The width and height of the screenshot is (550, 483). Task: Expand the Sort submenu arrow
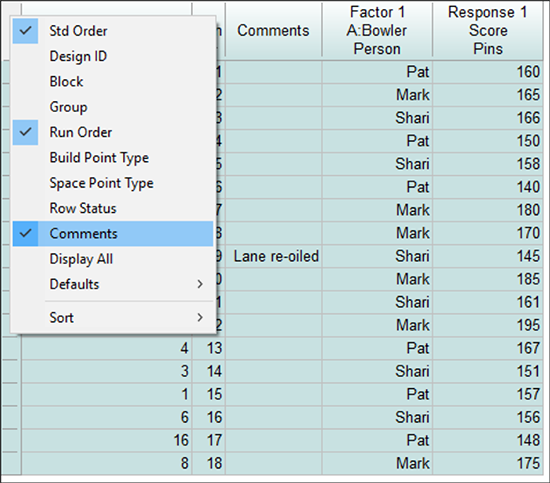tap(200, 317)
